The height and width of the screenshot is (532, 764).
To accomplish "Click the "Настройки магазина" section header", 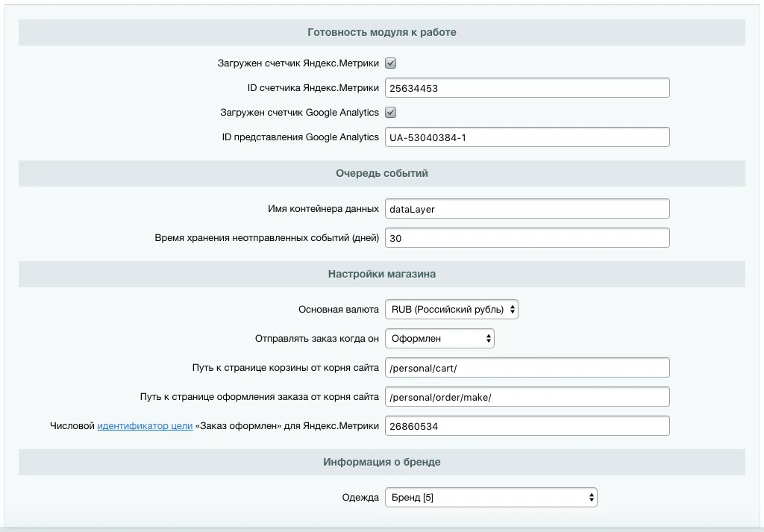I will [381, 274].
